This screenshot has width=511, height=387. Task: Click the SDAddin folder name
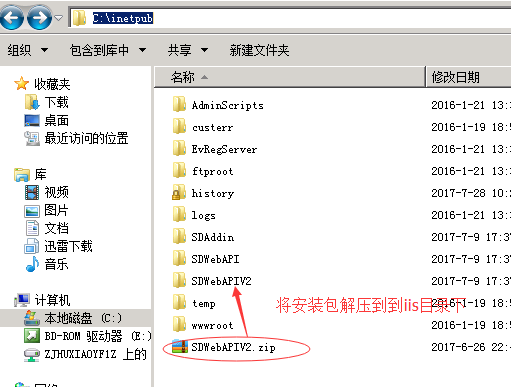212,237
